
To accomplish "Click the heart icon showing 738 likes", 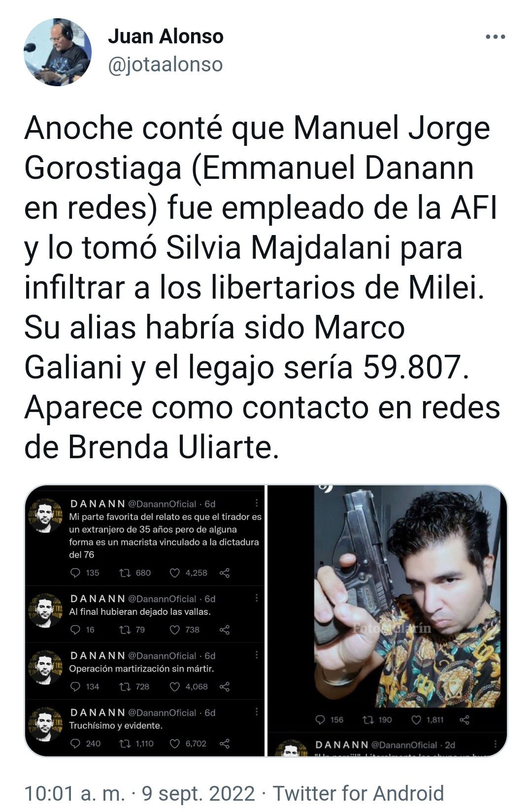I will click(175, 630).
